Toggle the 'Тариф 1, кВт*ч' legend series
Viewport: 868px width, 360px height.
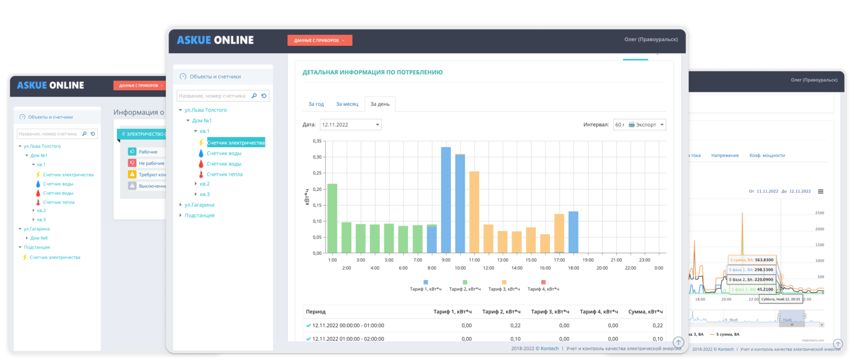click(426, 286)
